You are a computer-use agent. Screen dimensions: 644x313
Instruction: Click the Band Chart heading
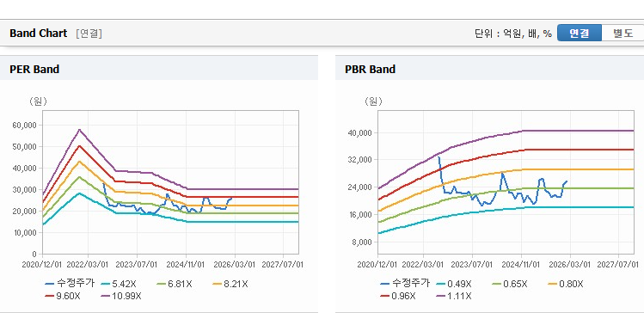click(38, 34)
